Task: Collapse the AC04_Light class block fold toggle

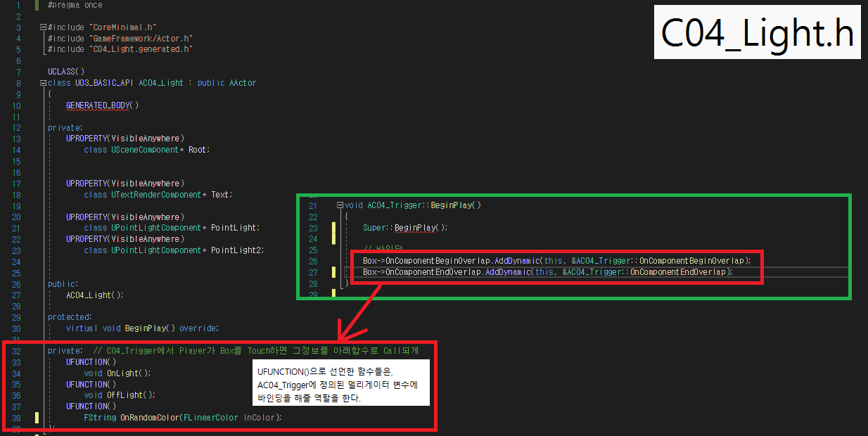Action: coord(44,83)
